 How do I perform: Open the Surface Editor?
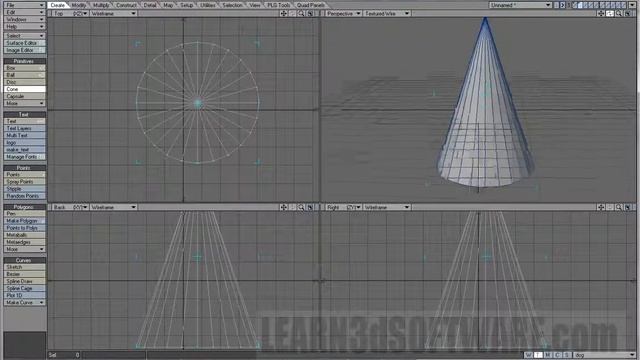pyautogui.click(x=24, y=43)
